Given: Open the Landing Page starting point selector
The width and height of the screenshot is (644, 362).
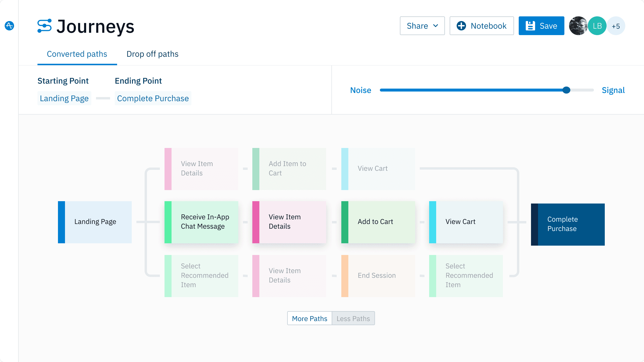Looking at the screenshot, I should 64,98.
